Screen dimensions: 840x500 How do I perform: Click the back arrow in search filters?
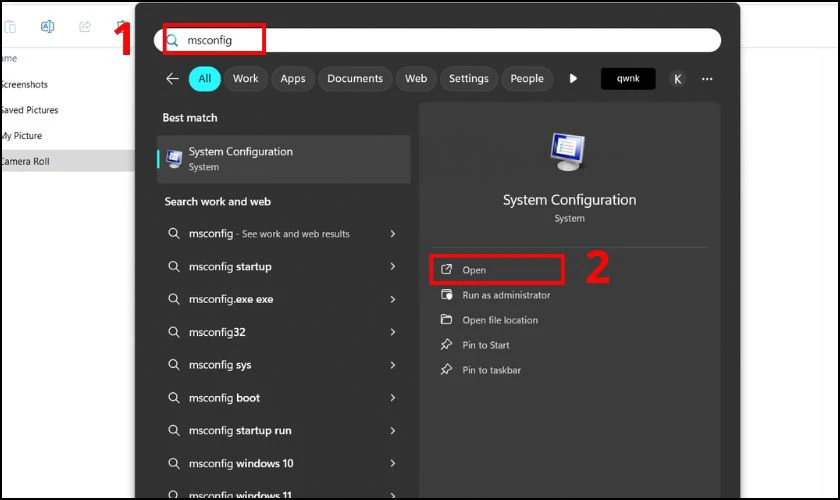click(x=173, y=79)
